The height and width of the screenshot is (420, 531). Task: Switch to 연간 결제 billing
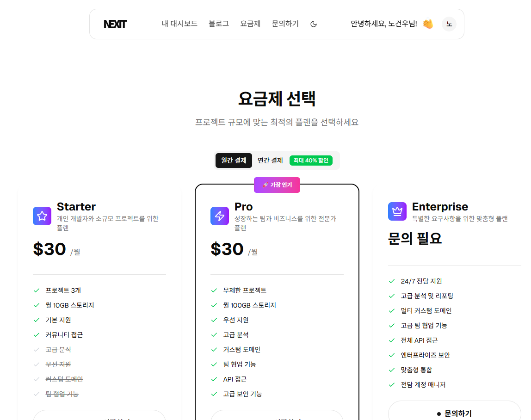coord(270,161)
